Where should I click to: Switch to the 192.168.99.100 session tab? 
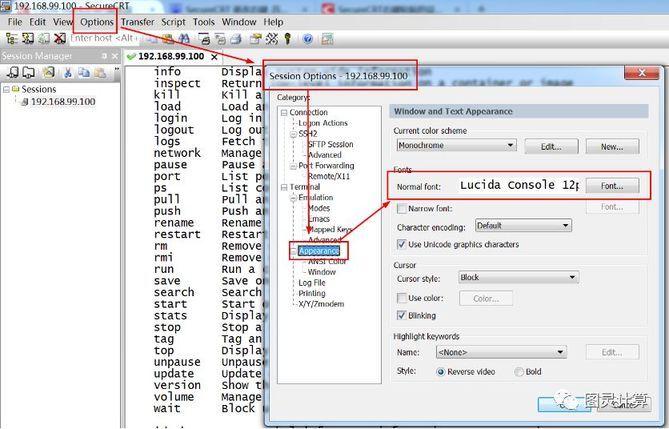171,56
